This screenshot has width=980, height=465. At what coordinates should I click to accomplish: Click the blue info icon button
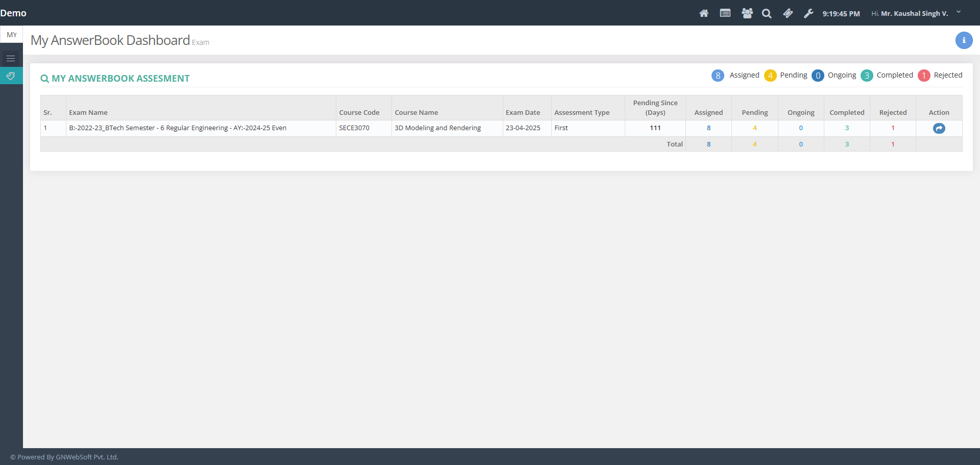click(964, 40)
